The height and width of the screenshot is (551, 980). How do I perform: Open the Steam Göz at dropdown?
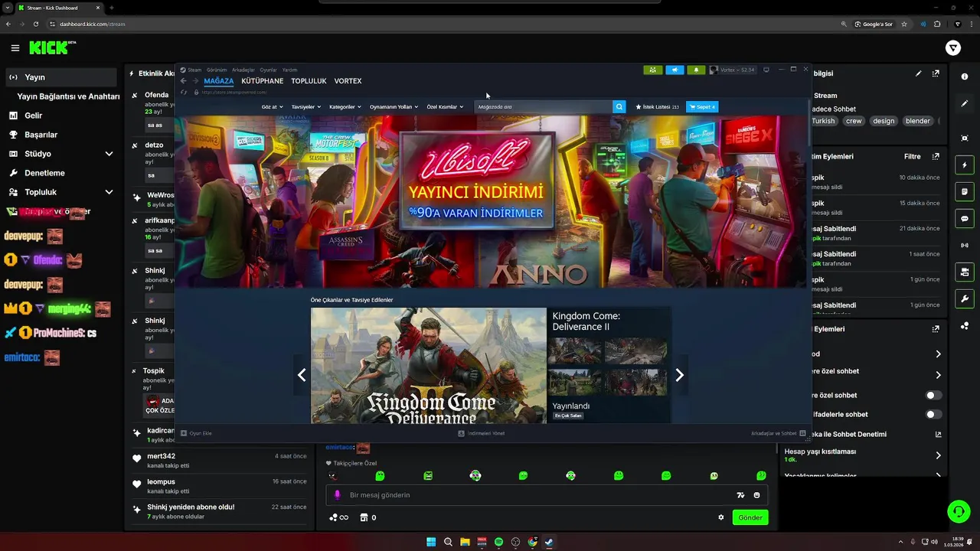click(x=272, y=107)
